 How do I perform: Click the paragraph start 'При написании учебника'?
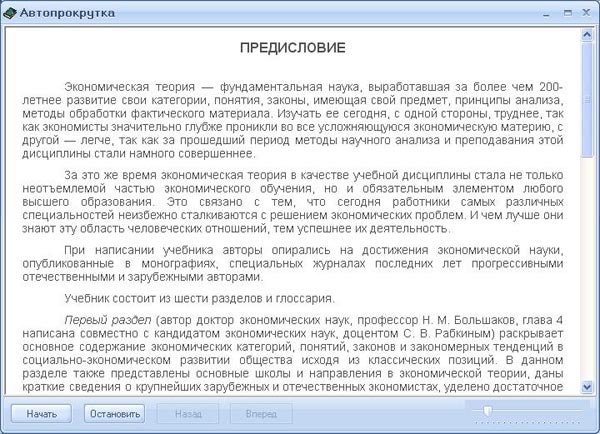click(x=139, y=250)
